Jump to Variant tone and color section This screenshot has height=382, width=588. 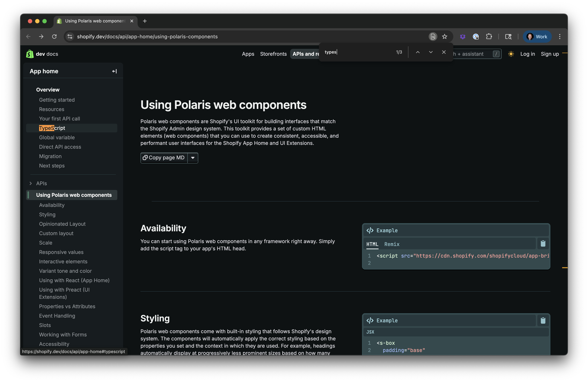tap(65, 271)
